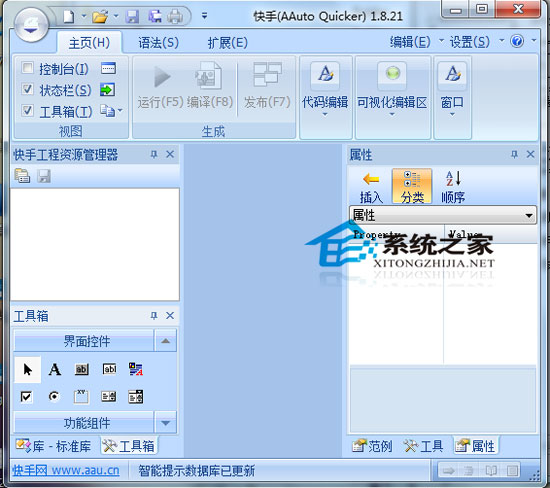550x488 pixels.
Task: Switch to the 工具箱 bottom tab
Action: pyautogui.click(x=128, y=446)
